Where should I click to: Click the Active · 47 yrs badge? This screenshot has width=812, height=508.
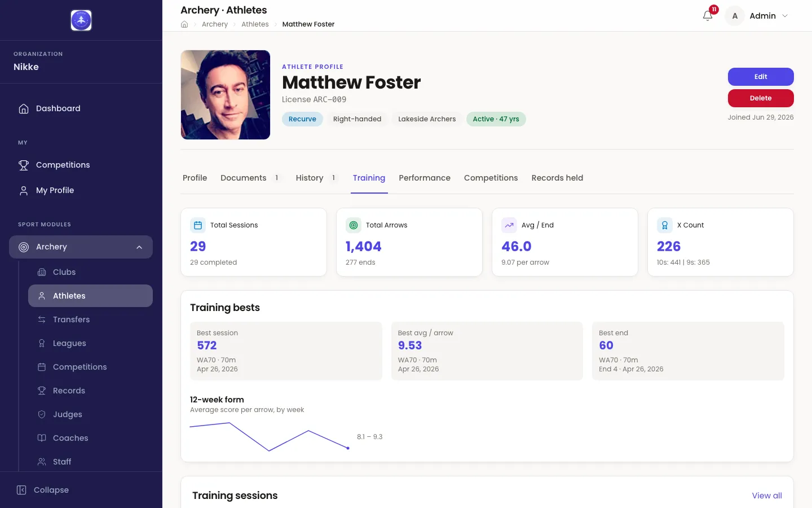(496, 119)
